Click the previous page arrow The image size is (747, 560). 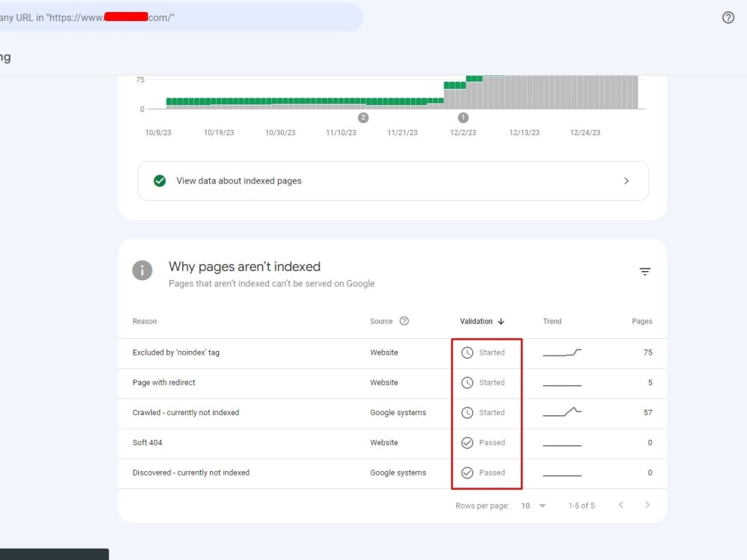(x=621, y=505)
